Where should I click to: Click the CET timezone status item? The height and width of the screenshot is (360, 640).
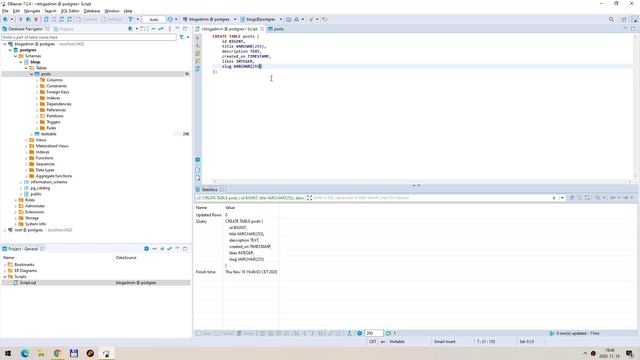click(x=373, y=342)
